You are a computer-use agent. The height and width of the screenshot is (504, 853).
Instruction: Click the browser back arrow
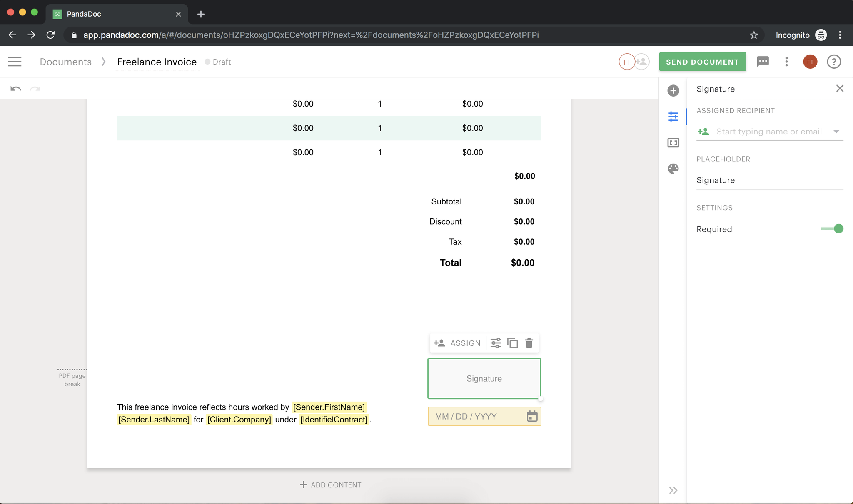click(12, 35)
